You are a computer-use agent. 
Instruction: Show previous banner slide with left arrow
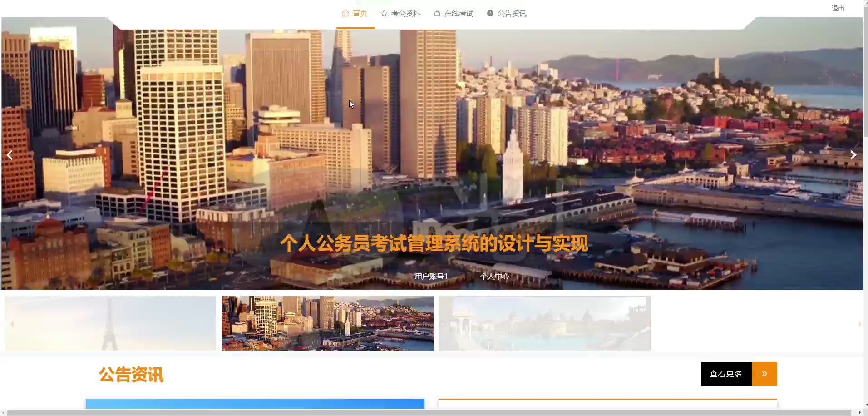click(x=10, y=155)
